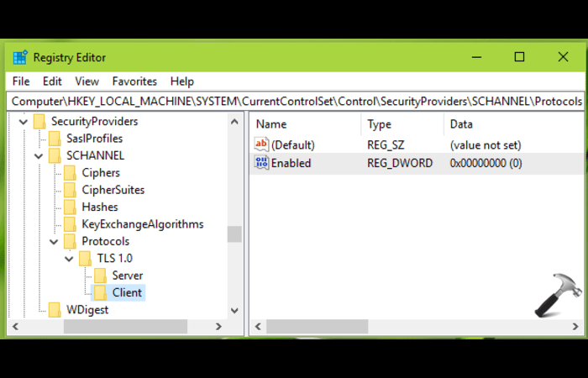Select the Client key label
588x378 pixels.
tap(127, 293)
